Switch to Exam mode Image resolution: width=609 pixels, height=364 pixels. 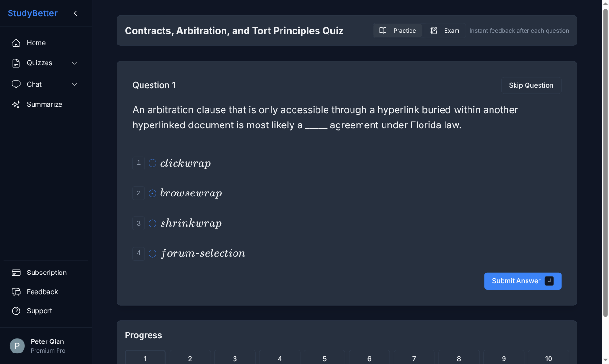(444, 30)
